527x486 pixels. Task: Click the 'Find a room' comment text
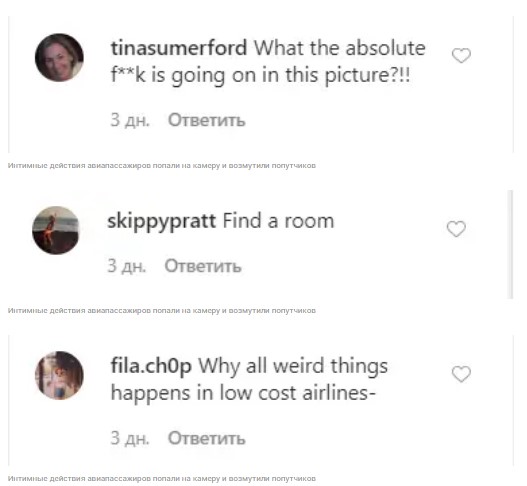click(x=278, y=221)
